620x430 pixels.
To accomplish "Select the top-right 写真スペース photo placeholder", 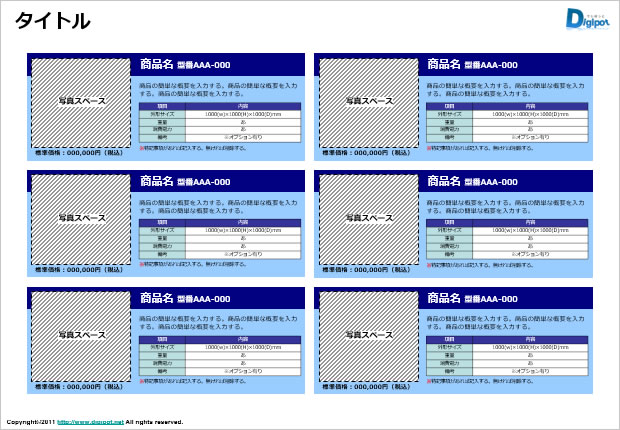I will tap(368, 102).
